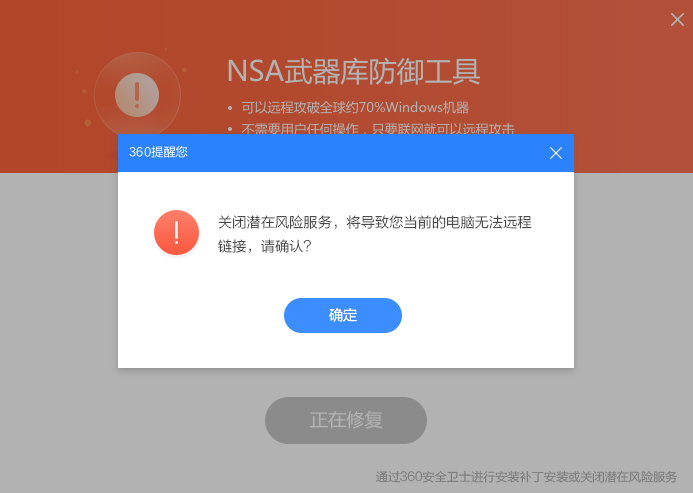Close the 360提醒您 dialog
The width and height of the screenshot is (693, 493).
click(556, 153)
